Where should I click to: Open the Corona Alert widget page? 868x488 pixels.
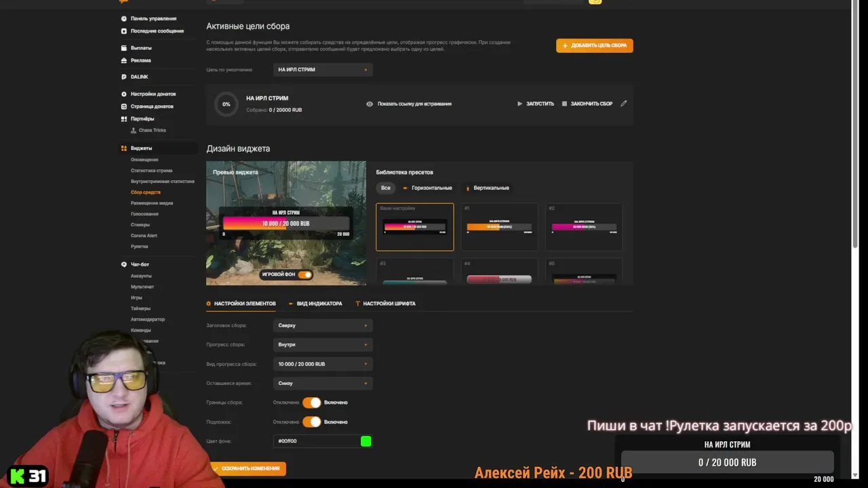coord(144,235)
